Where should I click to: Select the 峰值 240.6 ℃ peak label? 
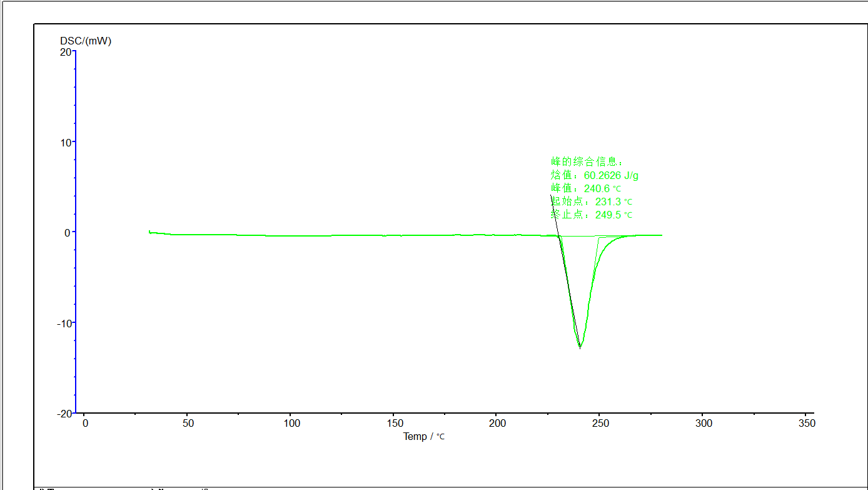[x=586, y=188]
